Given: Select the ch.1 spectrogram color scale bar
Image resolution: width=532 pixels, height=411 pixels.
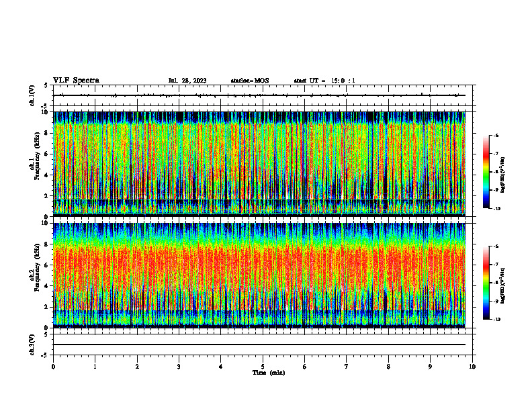Looking at the screenshot, I should 486,172.
